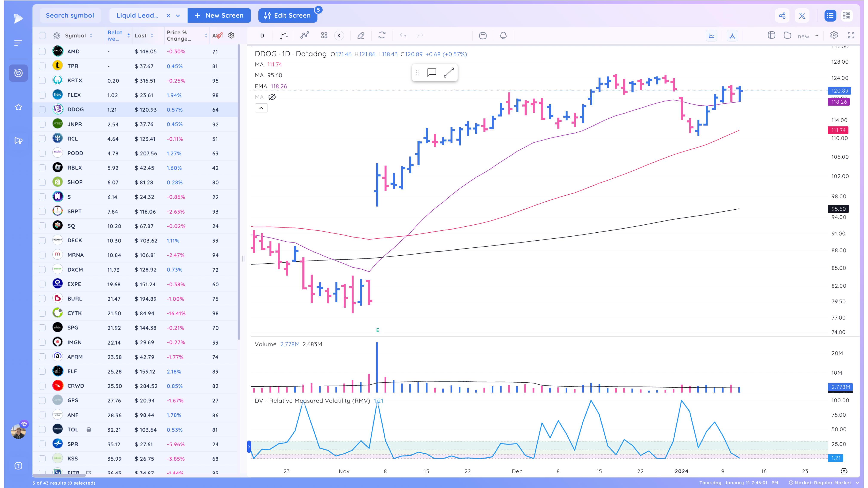Check the SHOP row checkbox

pyautogui.click(x=42, y=182)
